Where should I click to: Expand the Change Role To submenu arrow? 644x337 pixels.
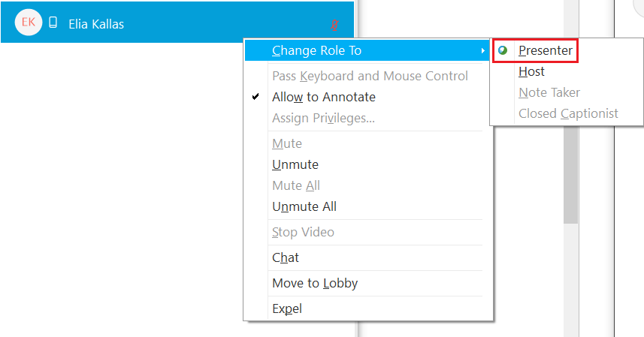click(x=482, y=51)
